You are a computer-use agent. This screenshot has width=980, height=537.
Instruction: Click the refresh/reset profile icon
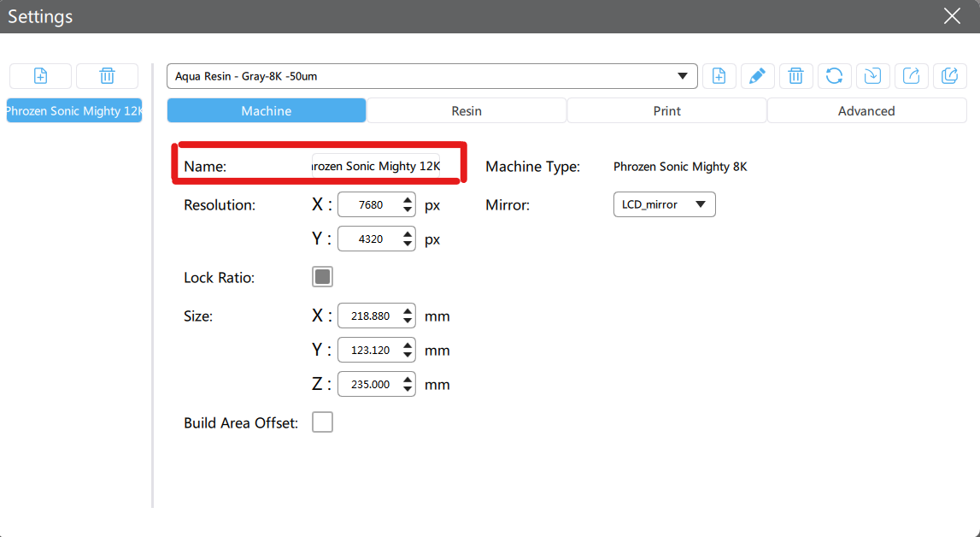click(x=834, y=76)
